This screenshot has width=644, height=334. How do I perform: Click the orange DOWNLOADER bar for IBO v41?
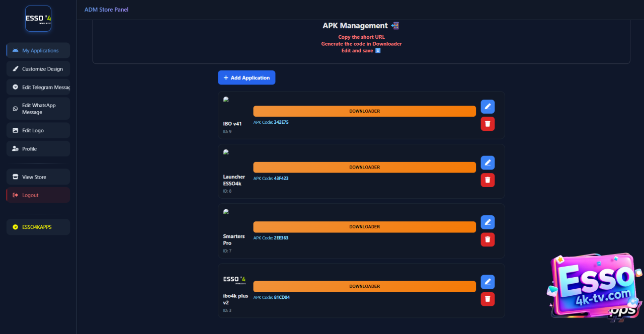364,111
